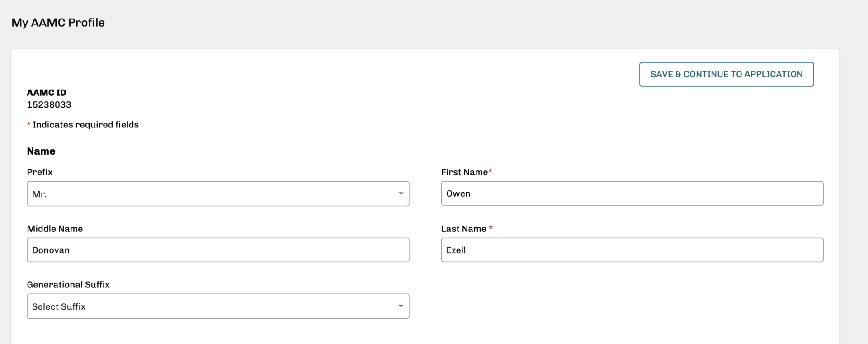The image size is (868, 344).
Task: Click the Prefix dropdown arrow icon
Action: point(401,194)
